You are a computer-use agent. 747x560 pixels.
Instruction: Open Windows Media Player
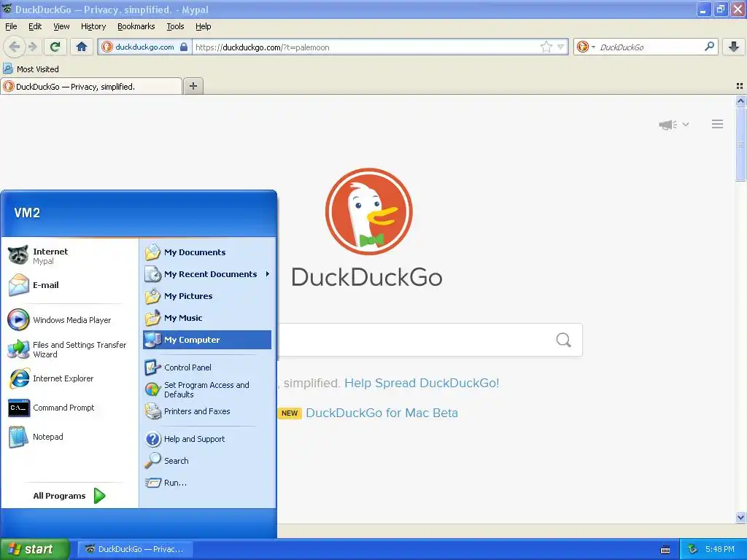[x=69, y=320]
